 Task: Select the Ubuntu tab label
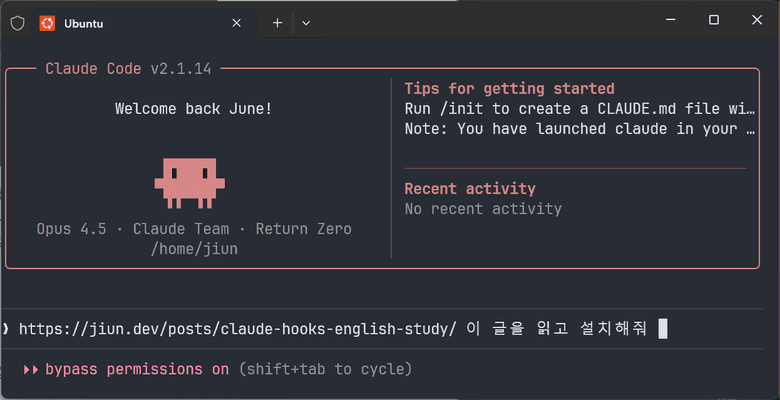point(83,22)
